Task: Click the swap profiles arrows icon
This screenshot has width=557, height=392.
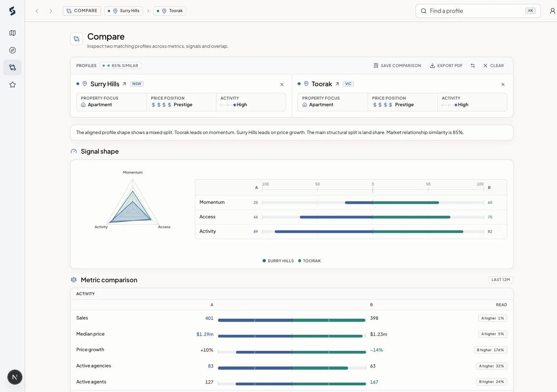Action: (473, 65)
